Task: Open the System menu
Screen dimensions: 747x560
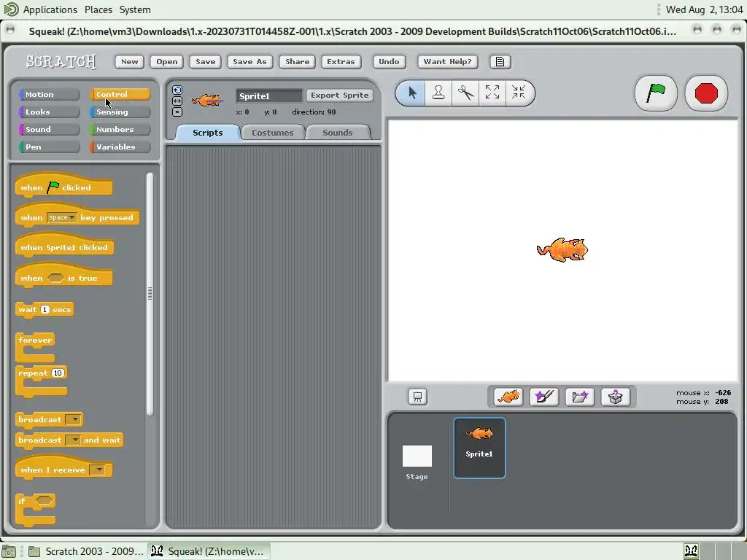Action: click(135, 9)
